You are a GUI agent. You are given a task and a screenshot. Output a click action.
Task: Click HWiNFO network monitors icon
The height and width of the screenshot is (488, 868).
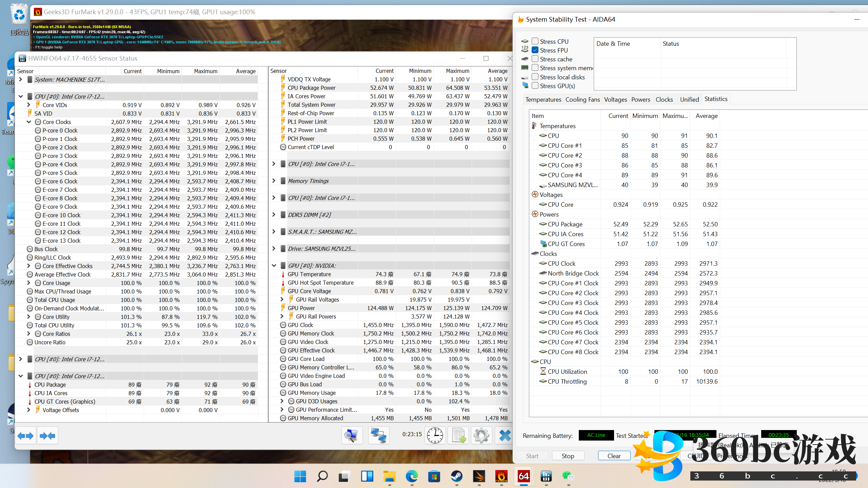tap(378, 435)
